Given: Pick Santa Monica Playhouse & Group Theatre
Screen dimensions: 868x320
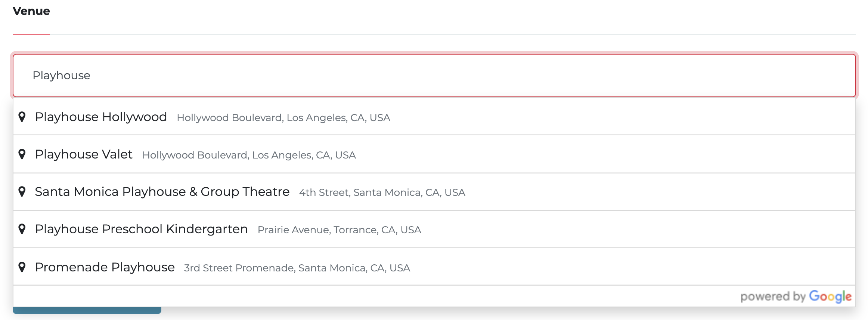Looking at the screenshot, I should pos(434,191).
